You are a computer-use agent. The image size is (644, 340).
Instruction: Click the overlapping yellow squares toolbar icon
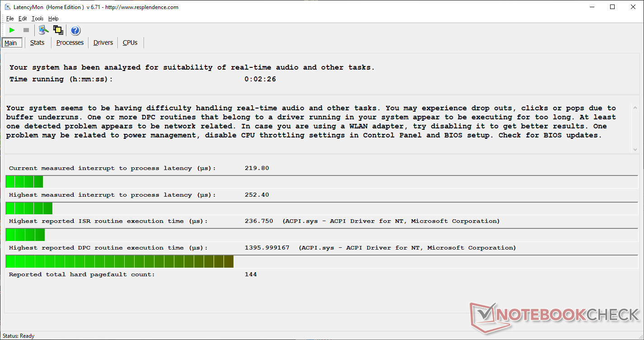click(x=58, y=30)
